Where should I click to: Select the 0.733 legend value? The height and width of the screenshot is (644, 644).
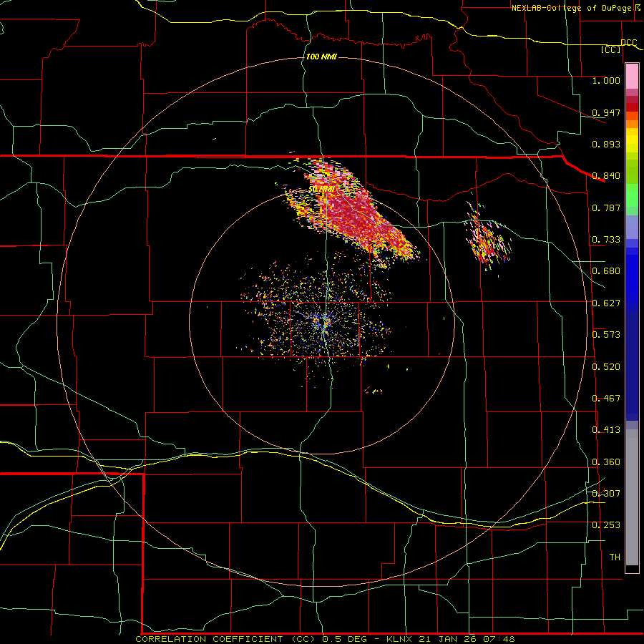point(606,240)
